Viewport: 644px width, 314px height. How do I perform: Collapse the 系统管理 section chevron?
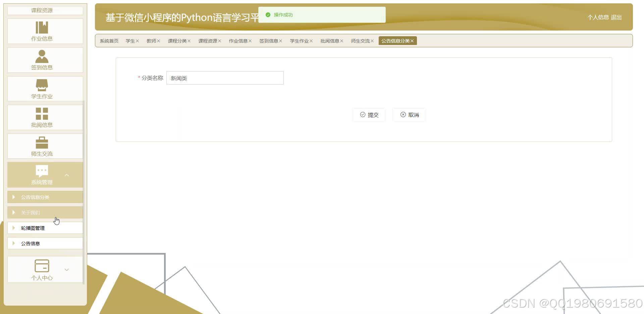[67, 175]
